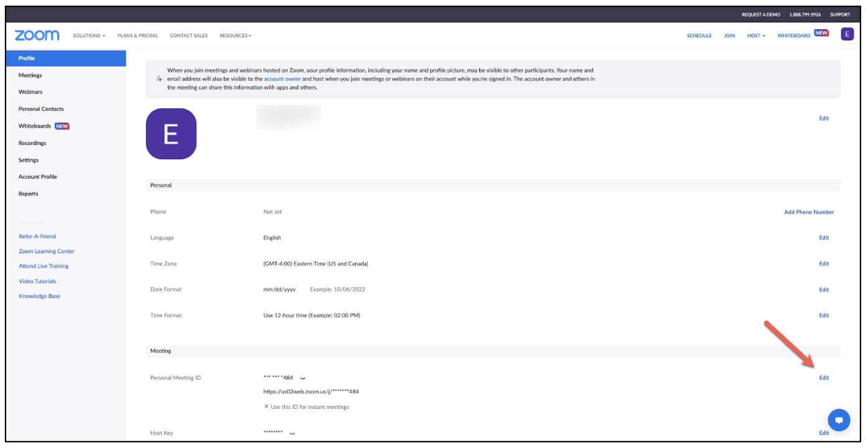Screen dimensions: 868x448
Task: Click the info icon in the privacy notice
Action: point(159,79)
